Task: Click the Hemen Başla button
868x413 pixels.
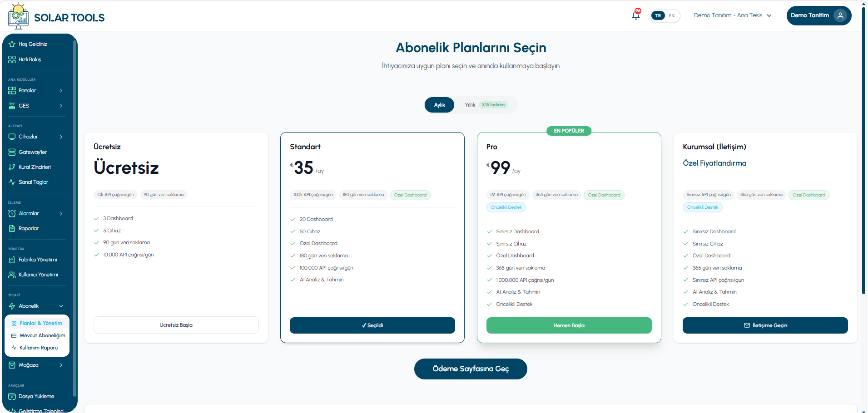Action: click(569, 325)
